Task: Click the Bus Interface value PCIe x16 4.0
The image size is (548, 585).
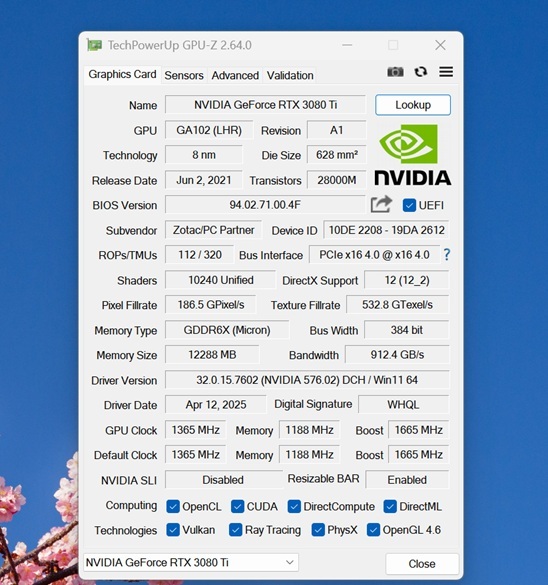Action: click(x=374, y=255)
